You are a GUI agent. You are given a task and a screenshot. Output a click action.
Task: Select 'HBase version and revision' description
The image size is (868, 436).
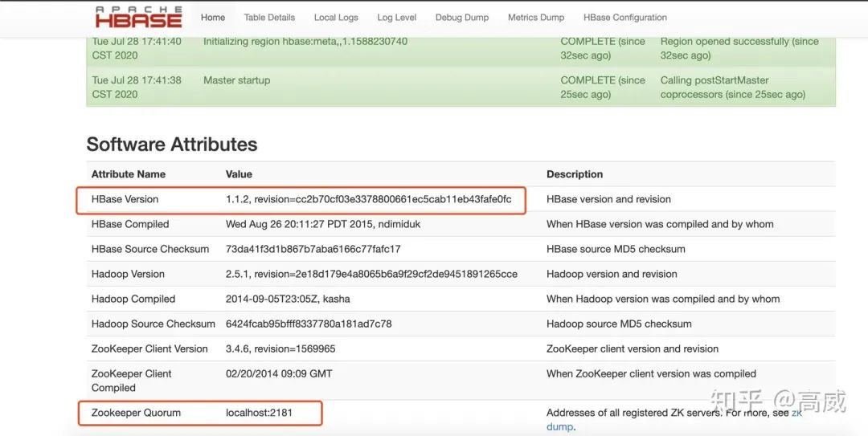coord(608,199)
